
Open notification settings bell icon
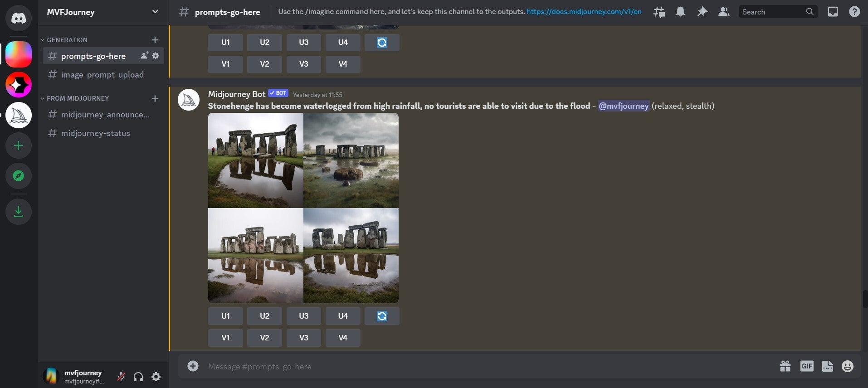coord(680,12)
